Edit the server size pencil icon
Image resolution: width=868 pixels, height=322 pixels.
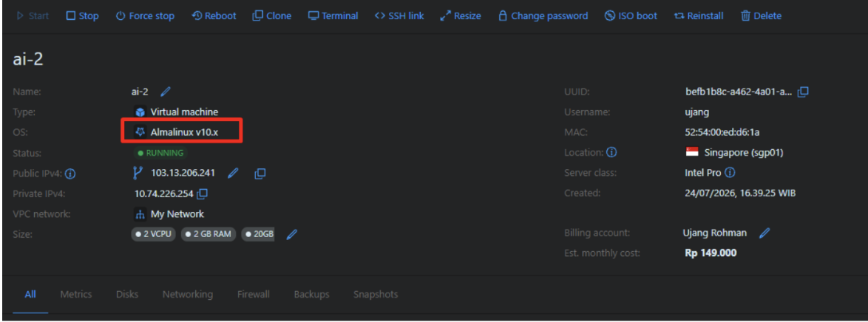292,234
